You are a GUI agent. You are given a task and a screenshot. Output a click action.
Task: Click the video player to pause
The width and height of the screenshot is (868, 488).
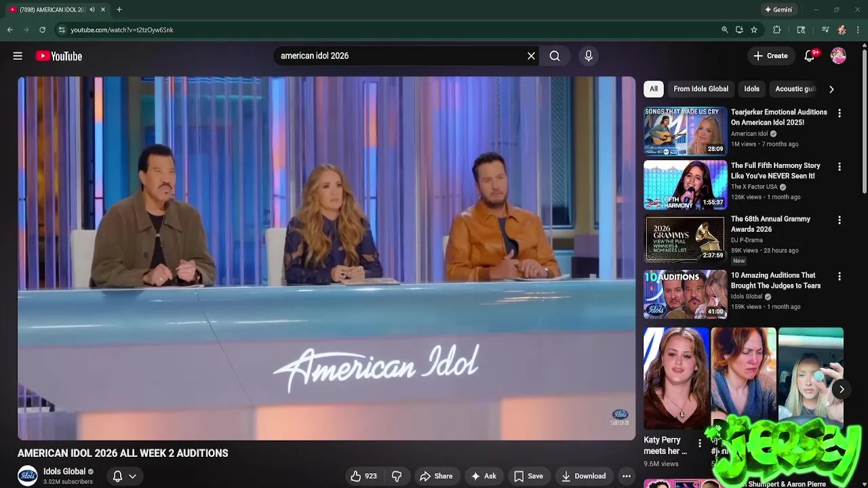tap(326, 258)
